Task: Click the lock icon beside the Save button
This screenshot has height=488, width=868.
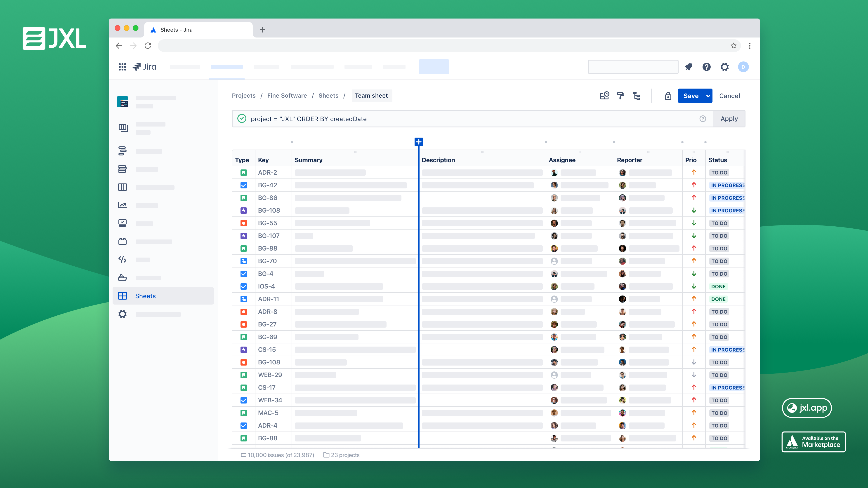Action: [x=668, y=96]
